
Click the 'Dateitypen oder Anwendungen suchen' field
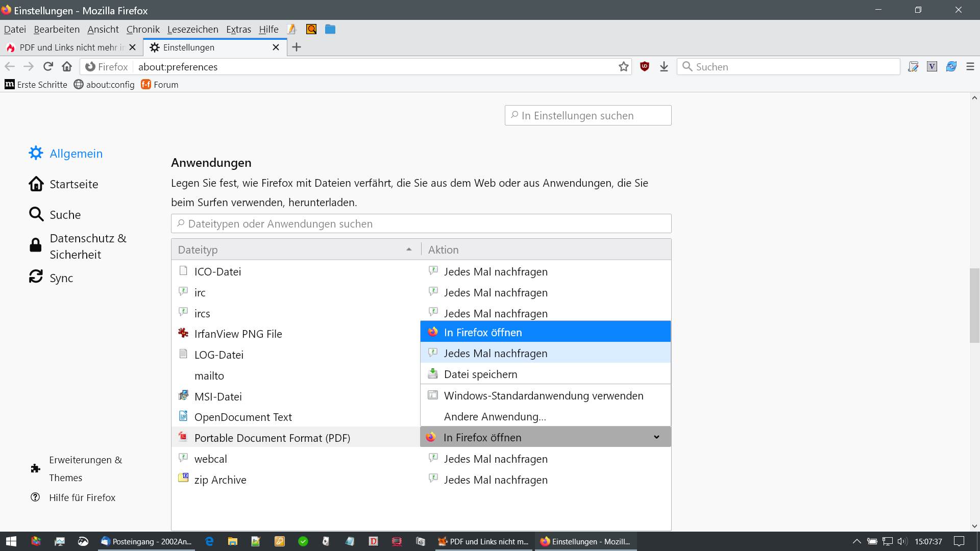(421, 223)
